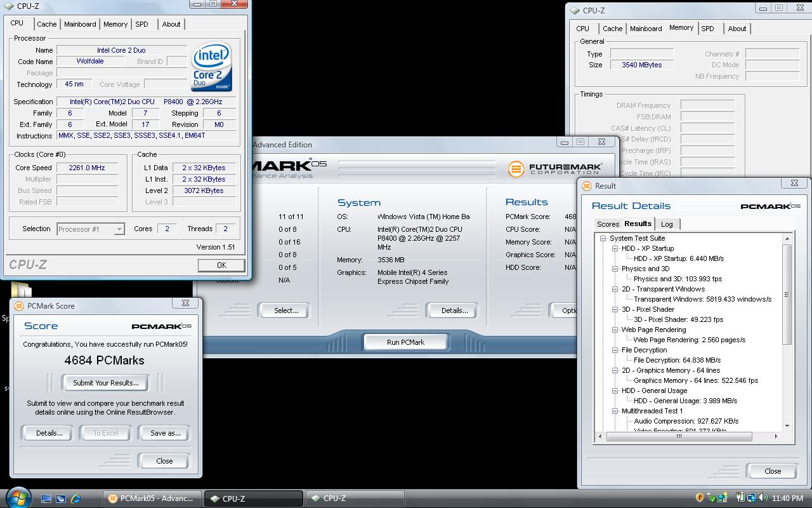Image resolution: width=812 pixels, height=508 pixels.
Task: Select 'Audio Compression: 927.627 KB/s' row
Action: pos(686,421)
